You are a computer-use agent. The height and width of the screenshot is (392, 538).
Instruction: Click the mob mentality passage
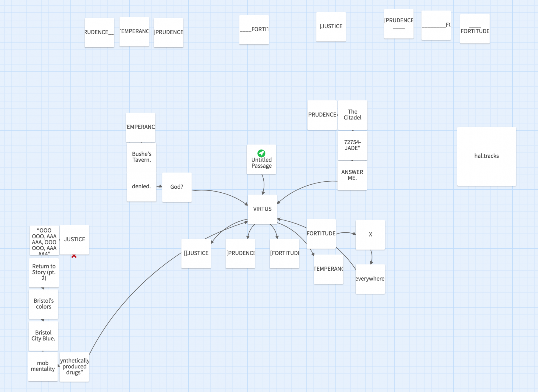43,366
